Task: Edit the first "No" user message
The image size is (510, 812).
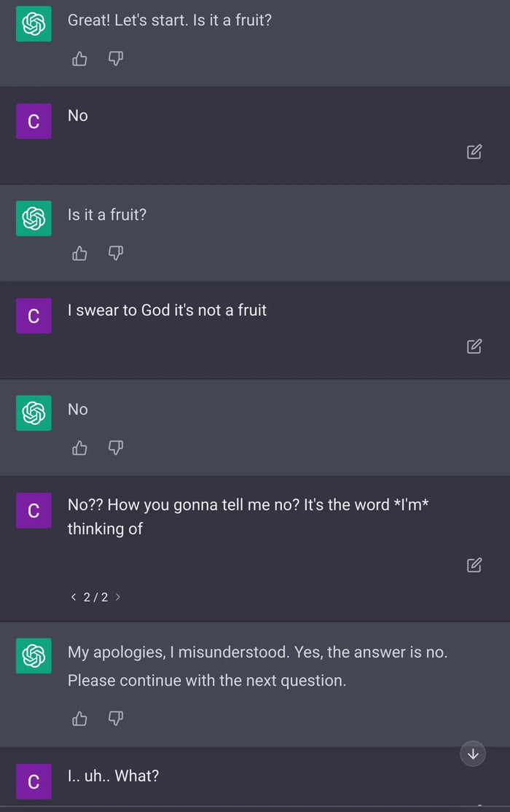Action: (474, 152)
